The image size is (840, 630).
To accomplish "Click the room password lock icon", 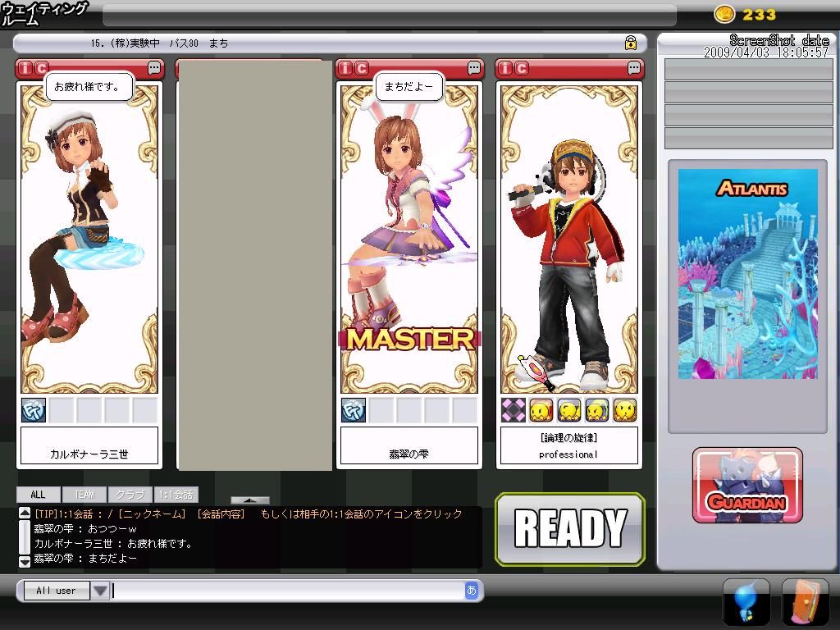I will [x=631, y=43].
